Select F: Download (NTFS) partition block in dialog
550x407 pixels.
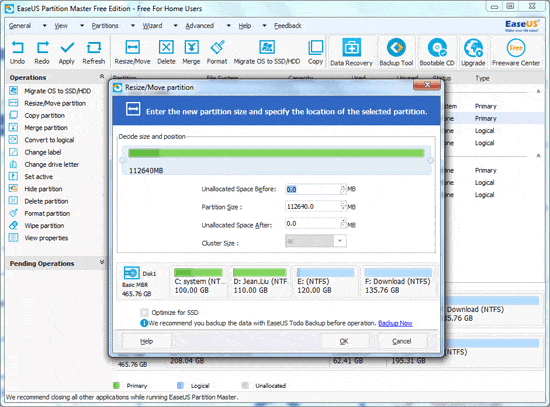398,282
